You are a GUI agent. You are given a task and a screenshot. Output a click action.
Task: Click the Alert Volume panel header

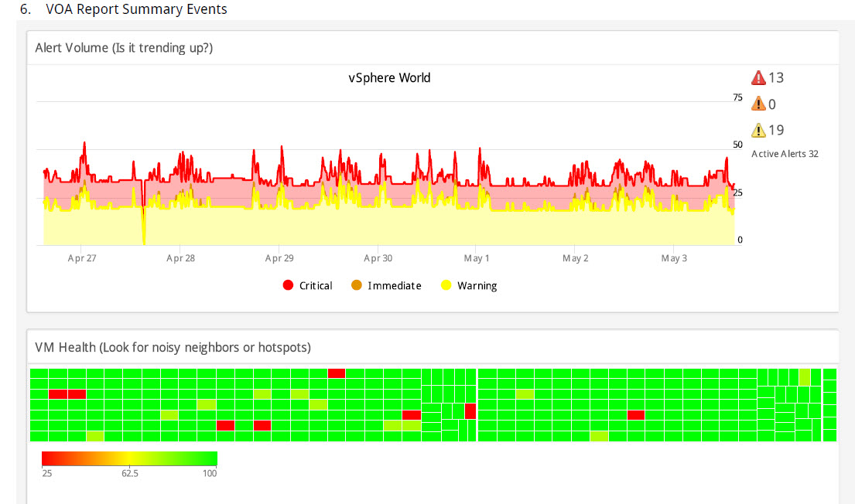click(x=124, y=48)
